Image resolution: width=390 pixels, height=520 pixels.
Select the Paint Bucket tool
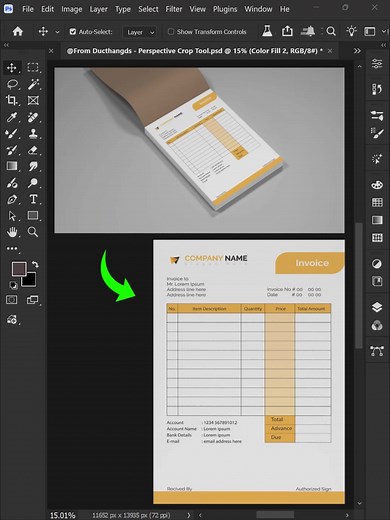tap(12, 183)
